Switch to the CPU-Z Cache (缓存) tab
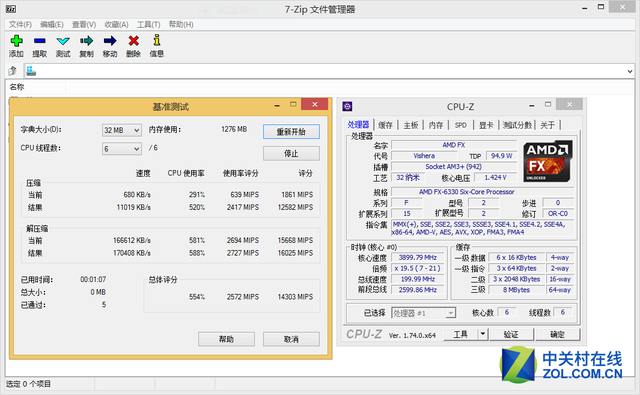The image size is (640, 395). tap(385, 125)
